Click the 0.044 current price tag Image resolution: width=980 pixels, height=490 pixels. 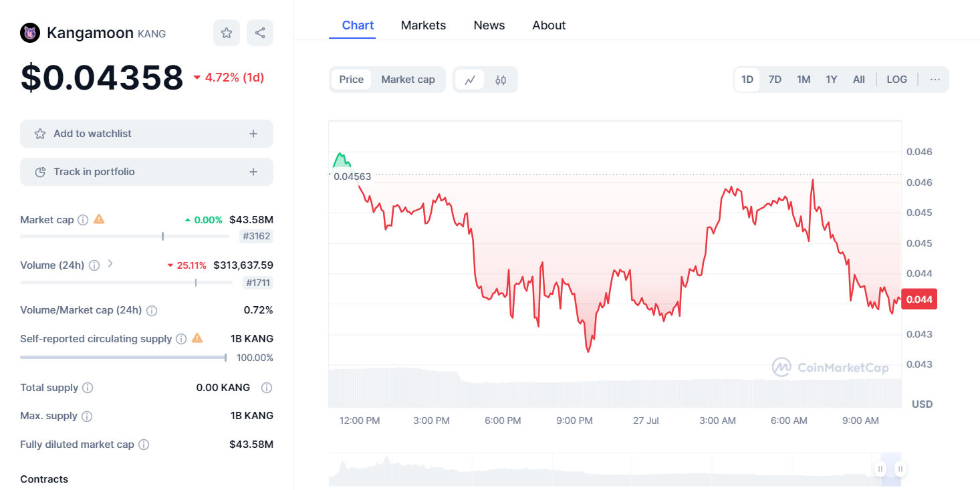click(919, 299)
